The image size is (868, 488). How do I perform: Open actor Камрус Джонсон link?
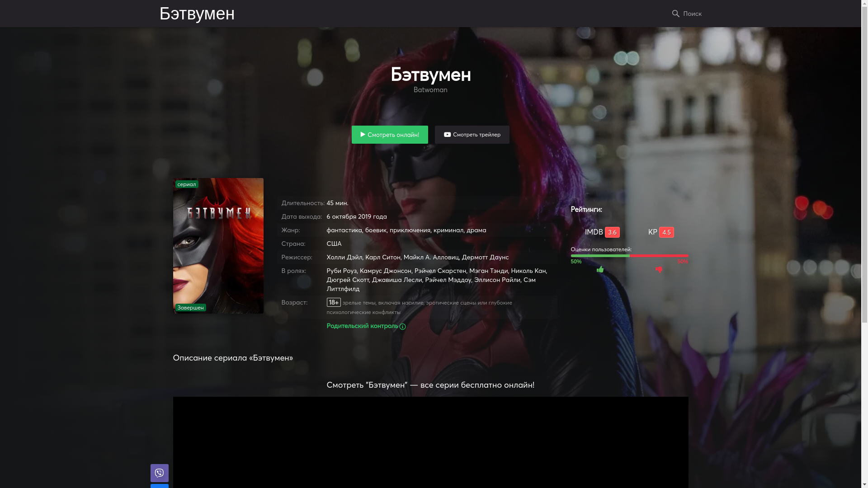click(x=385, y=271)
